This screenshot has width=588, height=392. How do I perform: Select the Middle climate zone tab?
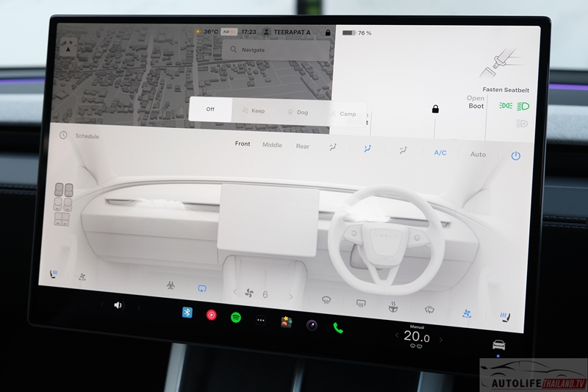[272, 145]
